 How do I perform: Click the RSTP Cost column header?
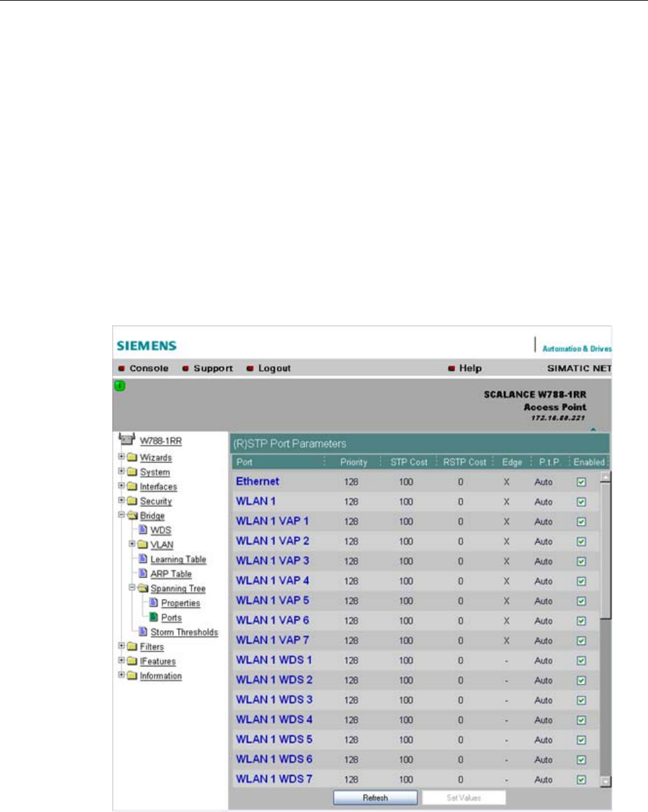[x=464, y=463]
